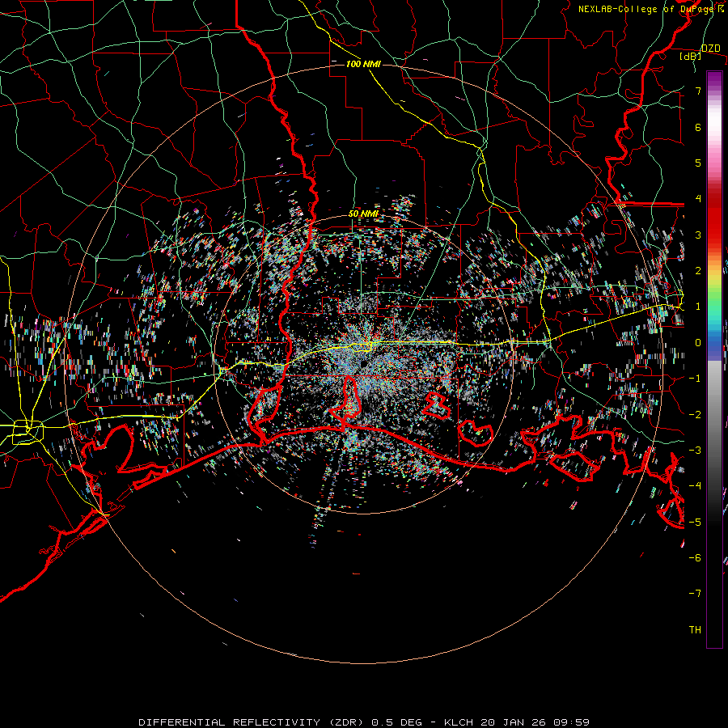Click the "[dB]" units label

691,56
